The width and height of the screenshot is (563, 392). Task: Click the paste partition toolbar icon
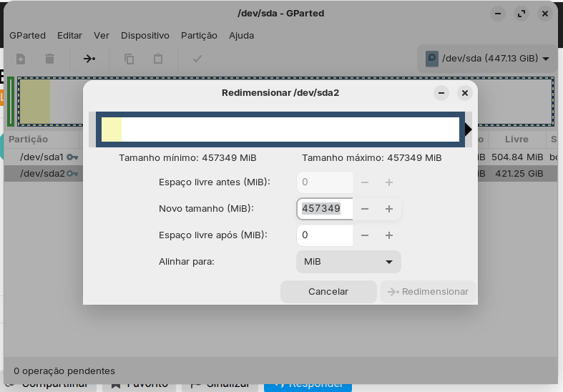coord(158,59)
